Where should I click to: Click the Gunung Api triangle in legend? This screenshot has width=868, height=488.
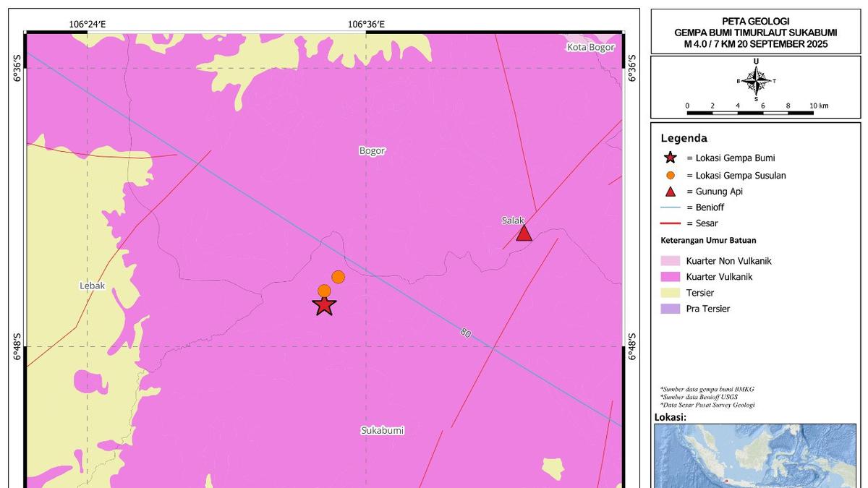(671, 192)
